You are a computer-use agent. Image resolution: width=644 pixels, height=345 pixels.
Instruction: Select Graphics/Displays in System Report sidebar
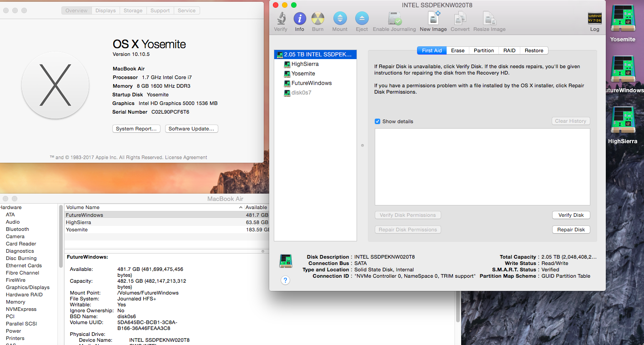(27, 287)
